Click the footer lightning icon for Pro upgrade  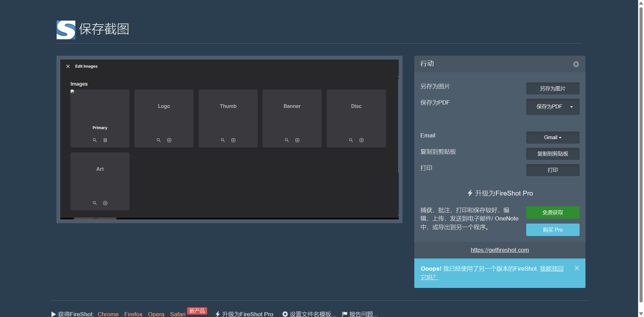click(x=218, y=314)
